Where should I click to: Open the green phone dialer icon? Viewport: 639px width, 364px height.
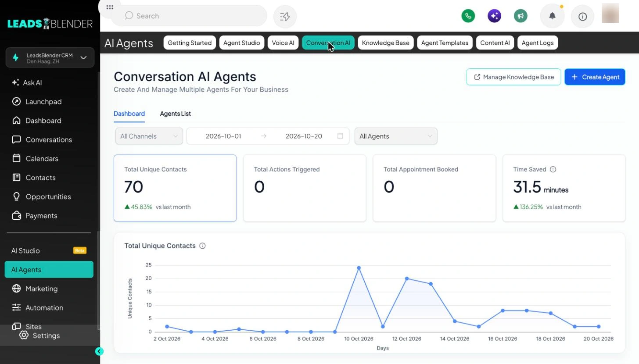pos(468,16)
